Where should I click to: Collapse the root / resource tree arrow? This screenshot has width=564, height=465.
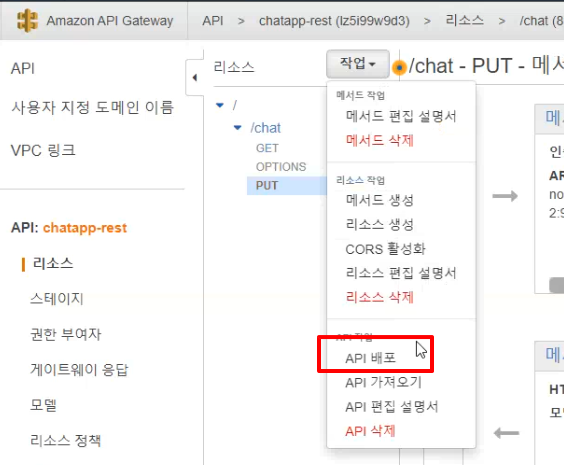pos(220,105)
